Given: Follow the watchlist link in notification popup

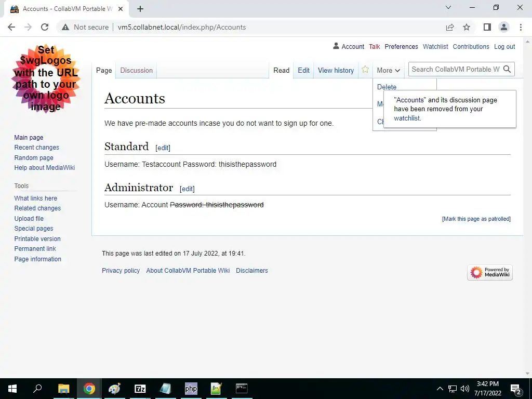Looking at the screenshot, I should point(407,118).
